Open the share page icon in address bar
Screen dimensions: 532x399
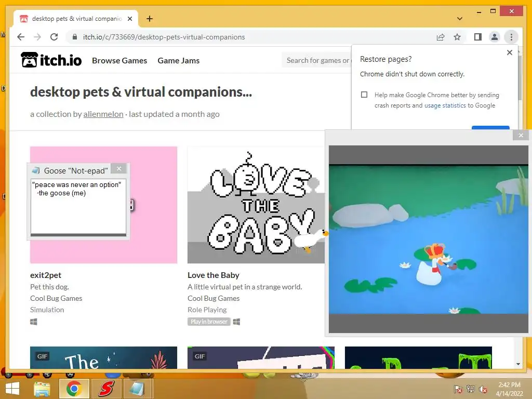pyautogui.click(x=441, y=37)
